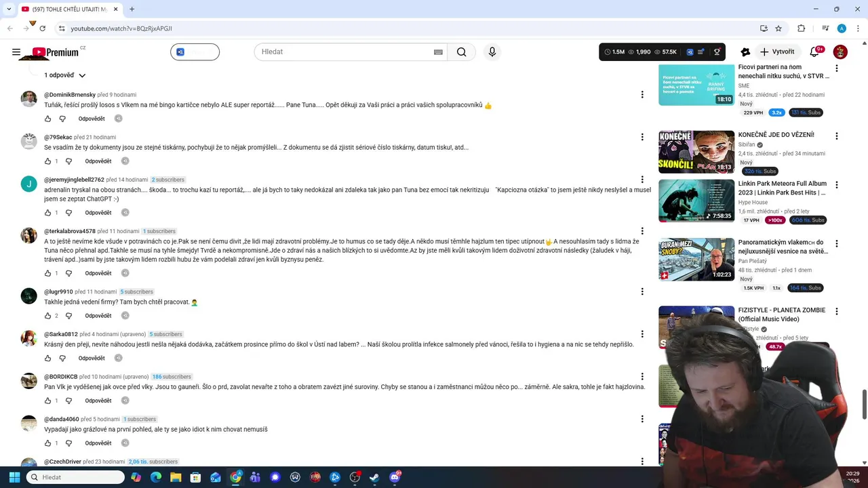Open Microsoft Edge from the taskbar
The image size is (868, 488).
click(156, 477)
